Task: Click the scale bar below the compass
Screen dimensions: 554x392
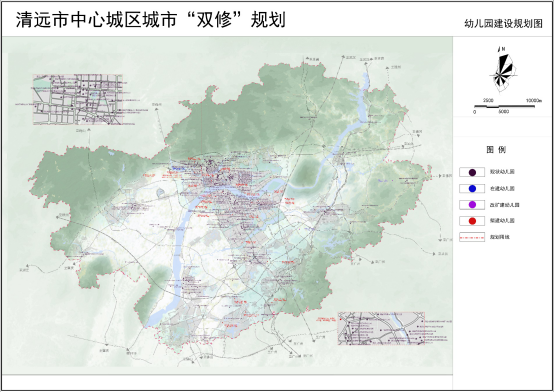Action: click(x=504, y=106)
